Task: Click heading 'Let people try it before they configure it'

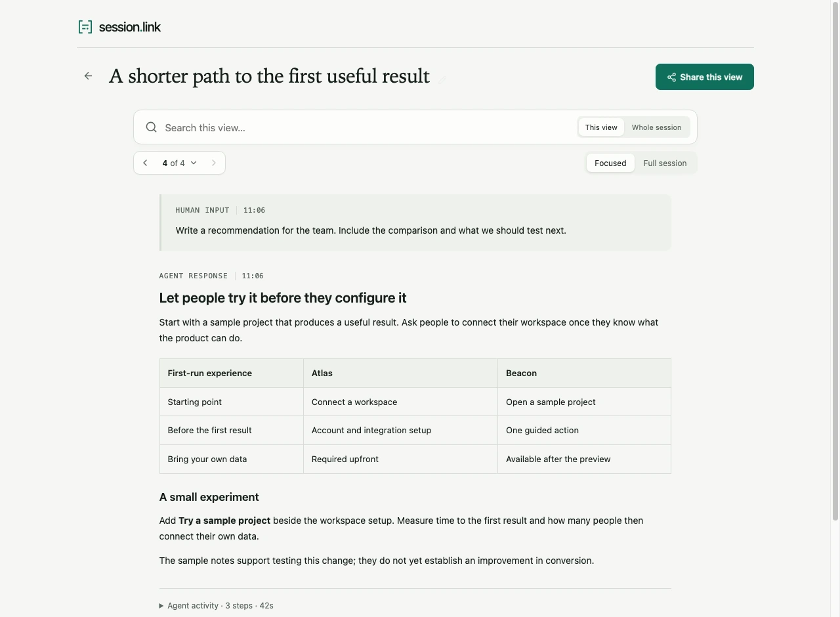Action: click(x=283, y=298)
